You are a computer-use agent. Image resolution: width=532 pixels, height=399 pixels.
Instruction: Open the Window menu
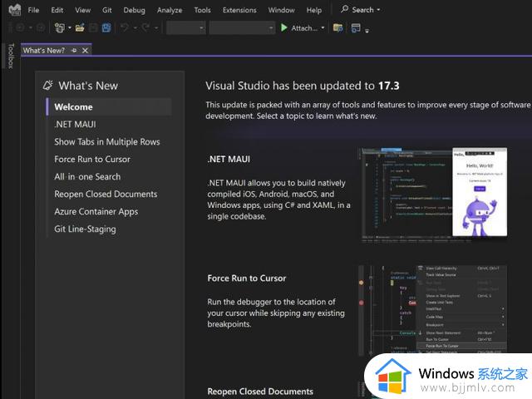pos(281,10)
